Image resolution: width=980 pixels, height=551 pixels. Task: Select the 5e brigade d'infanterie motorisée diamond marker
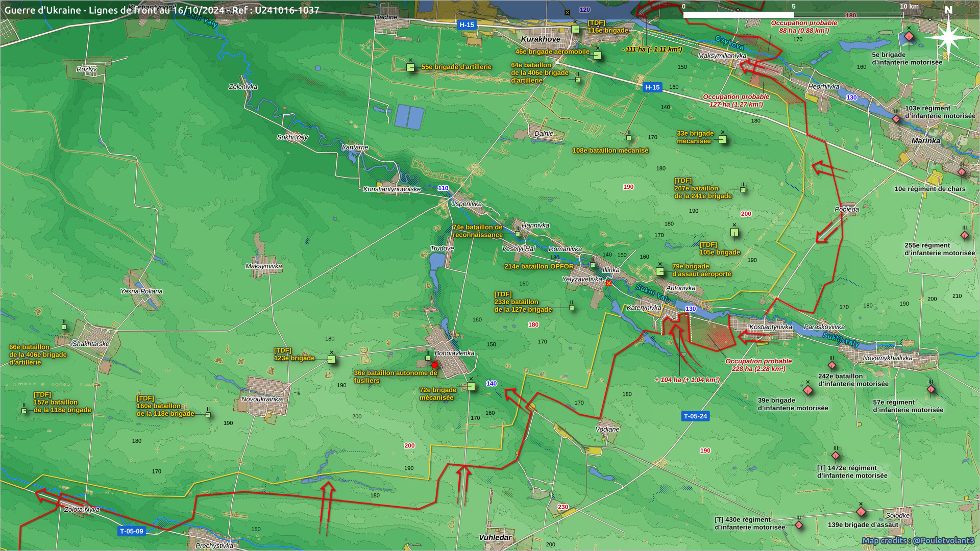(909, 36)
